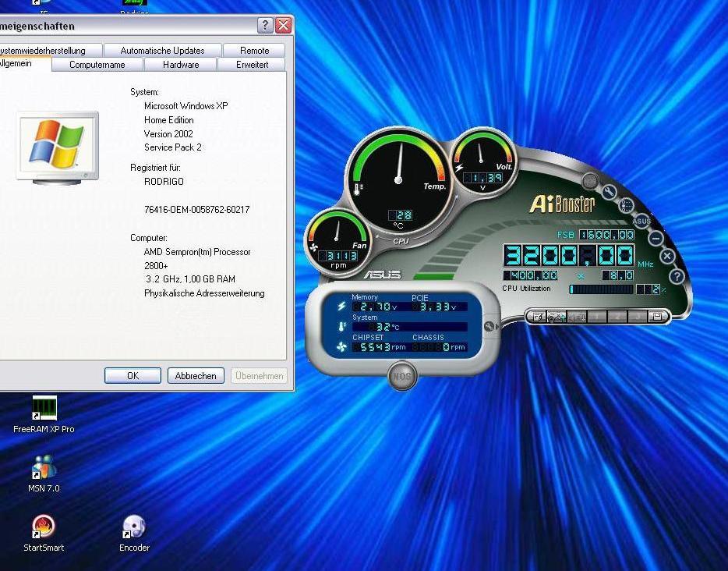The image size is (728, 571).
Task: Collapse the sensor panel via wrench arrow tab
Action: 491,326
